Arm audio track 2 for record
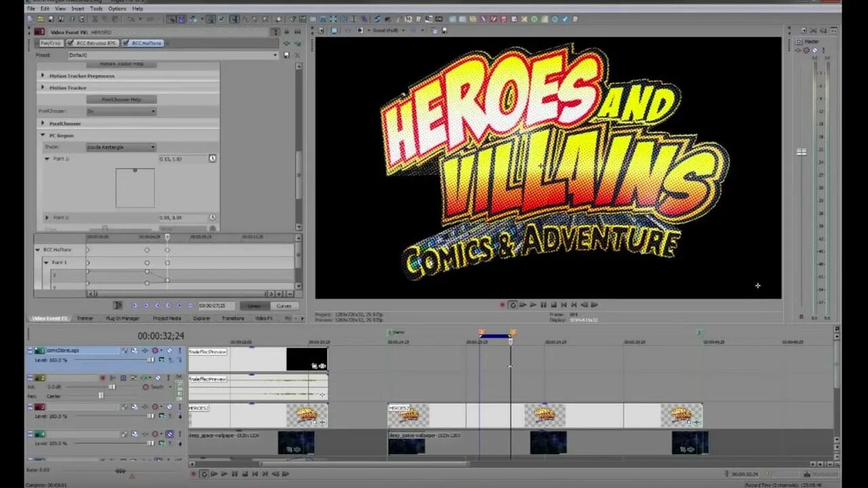 [103, 378]
